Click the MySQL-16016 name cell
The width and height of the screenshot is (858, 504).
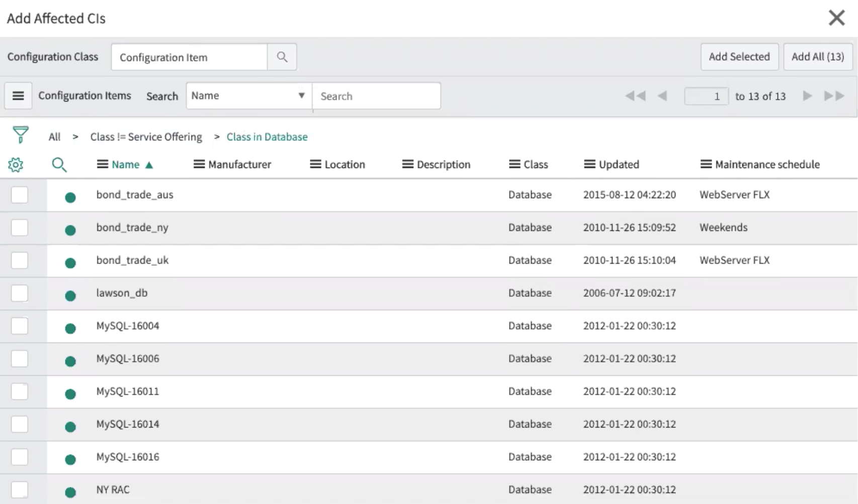tap(128, 457)
